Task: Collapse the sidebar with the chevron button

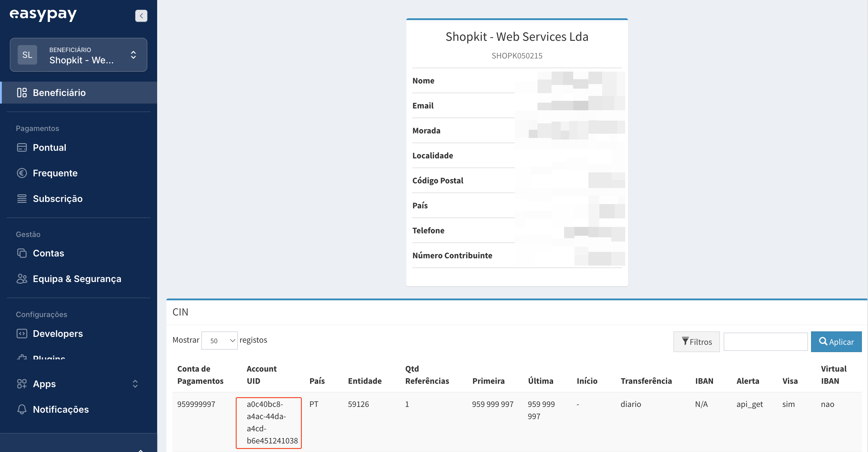Action: coord(141,16)
